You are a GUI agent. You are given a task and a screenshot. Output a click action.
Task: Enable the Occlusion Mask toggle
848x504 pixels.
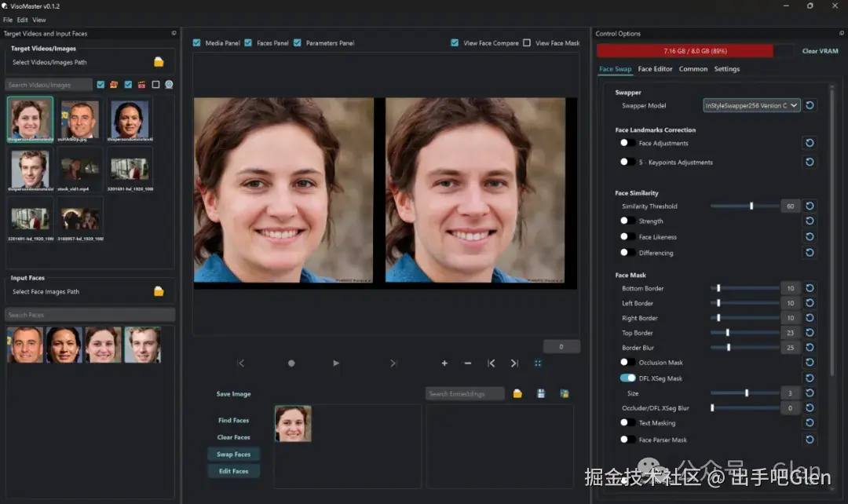(627, 362)
